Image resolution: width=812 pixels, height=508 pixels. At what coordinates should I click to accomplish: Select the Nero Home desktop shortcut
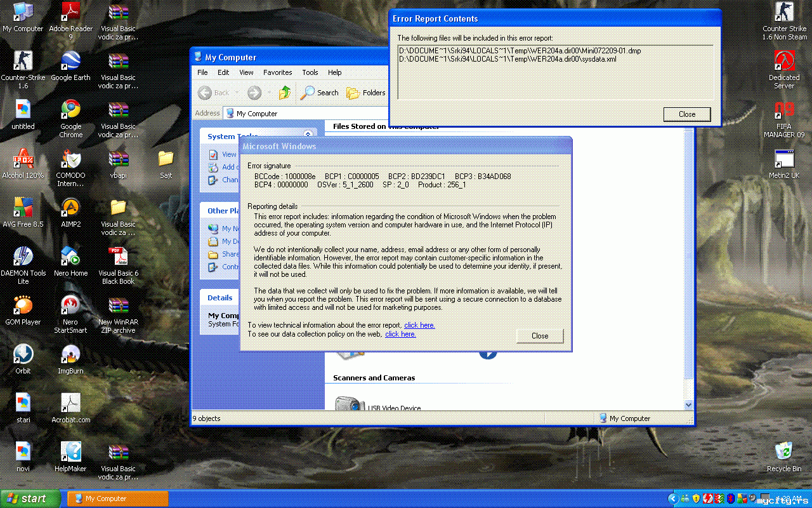70,262
